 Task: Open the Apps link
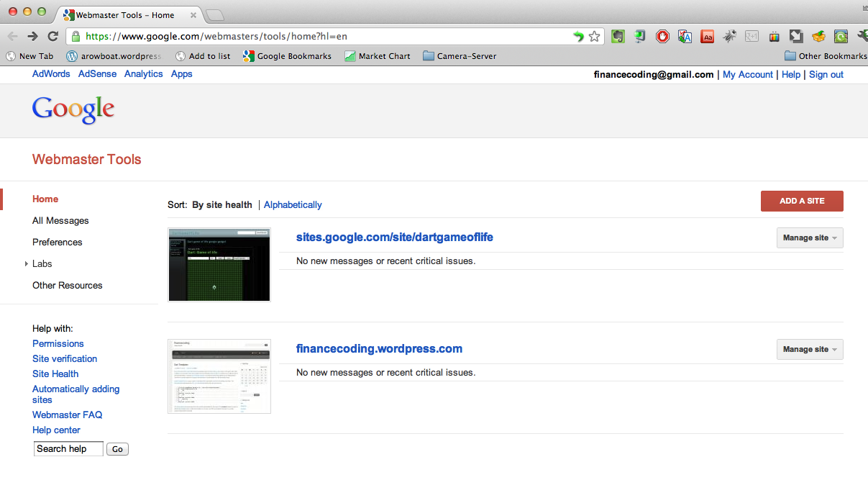181,74
